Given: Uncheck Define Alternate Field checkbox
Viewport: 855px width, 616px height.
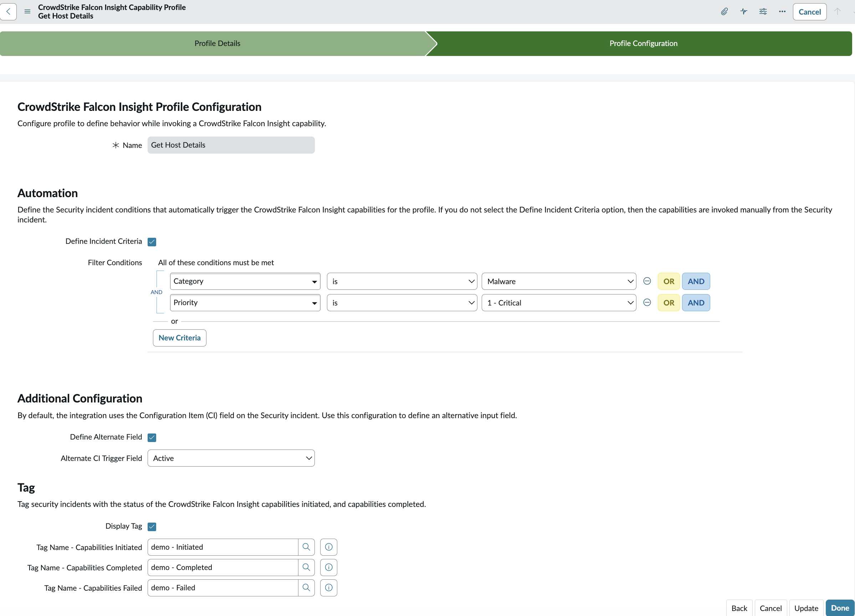Looking at the screenshot, I should 152,437.
